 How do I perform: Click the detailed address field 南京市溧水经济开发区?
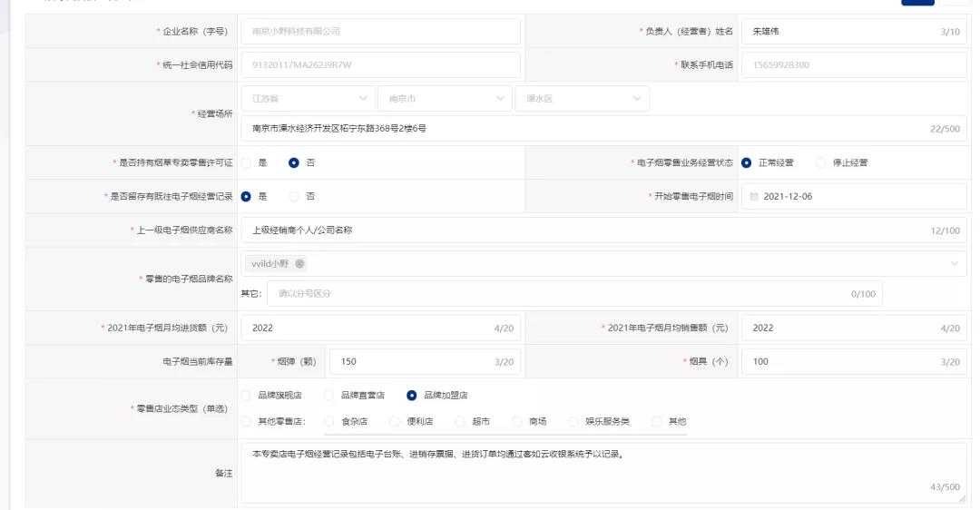pyautogui.click(x=603, y=128)
